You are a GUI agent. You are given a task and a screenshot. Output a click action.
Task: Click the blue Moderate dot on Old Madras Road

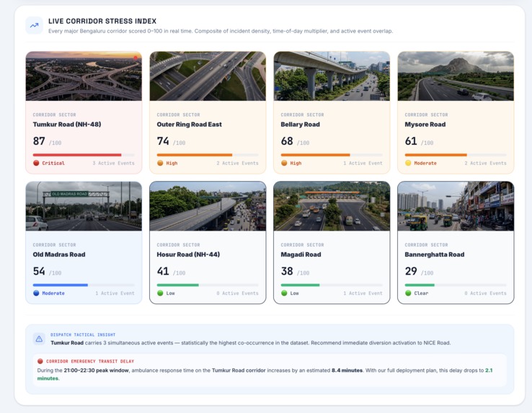[x=36, y=293]
